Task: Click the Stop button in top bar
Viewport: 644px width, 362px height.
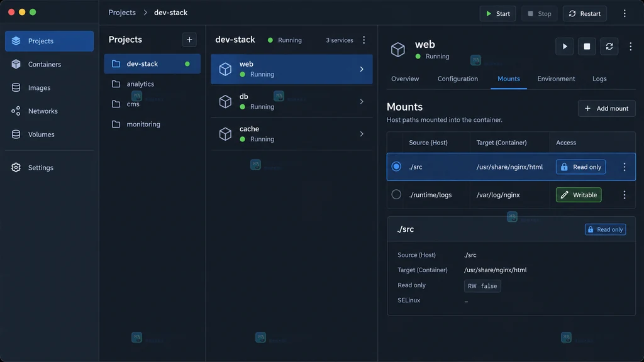Action: coord(539,14)
